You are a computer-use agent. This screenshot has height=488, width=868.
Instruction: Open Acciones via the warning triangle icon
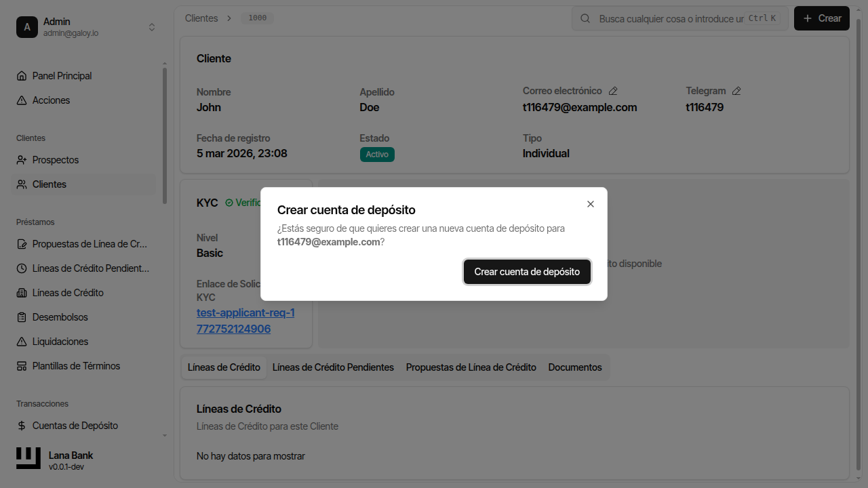click(x=21, y=100)
